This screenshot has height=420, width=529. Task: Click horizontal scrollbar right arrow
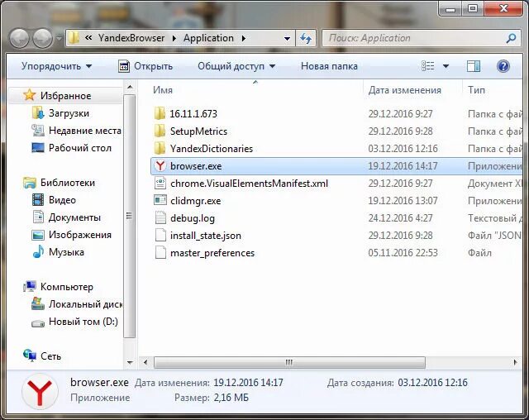coord(515,363)
